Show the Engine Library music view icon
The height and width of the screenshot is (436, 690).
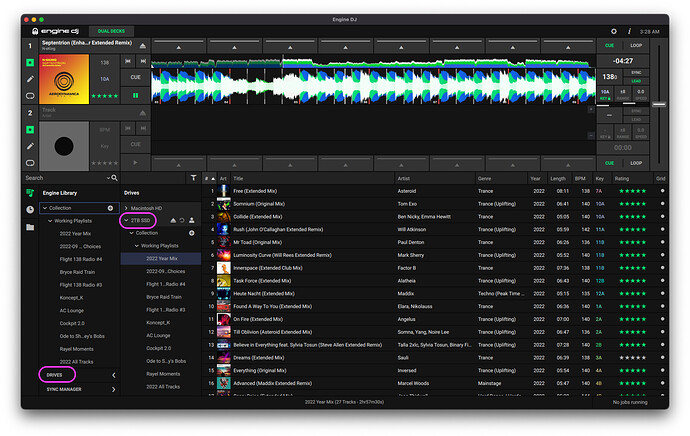30,193
